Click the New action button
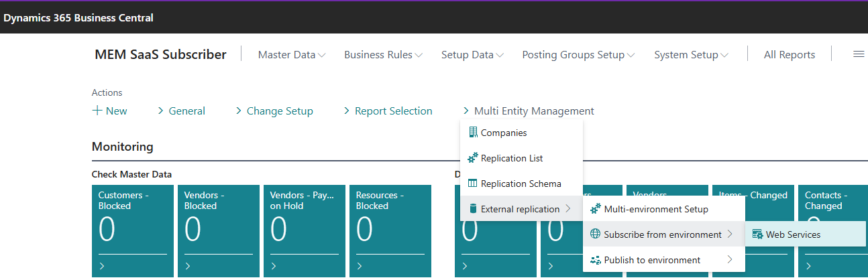The image size is (868, 280). point(109,111)
